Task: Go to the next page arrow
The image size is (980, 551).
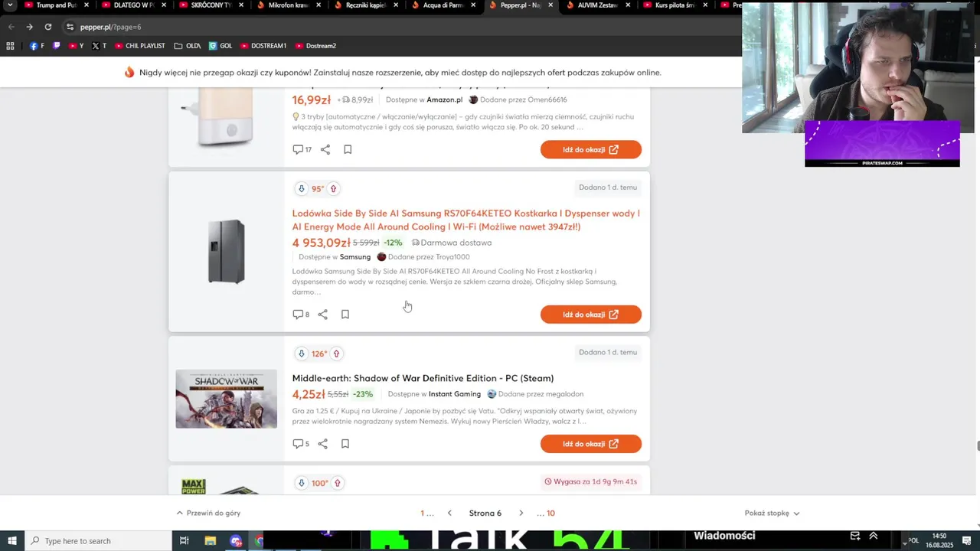Action: point(521,513)
